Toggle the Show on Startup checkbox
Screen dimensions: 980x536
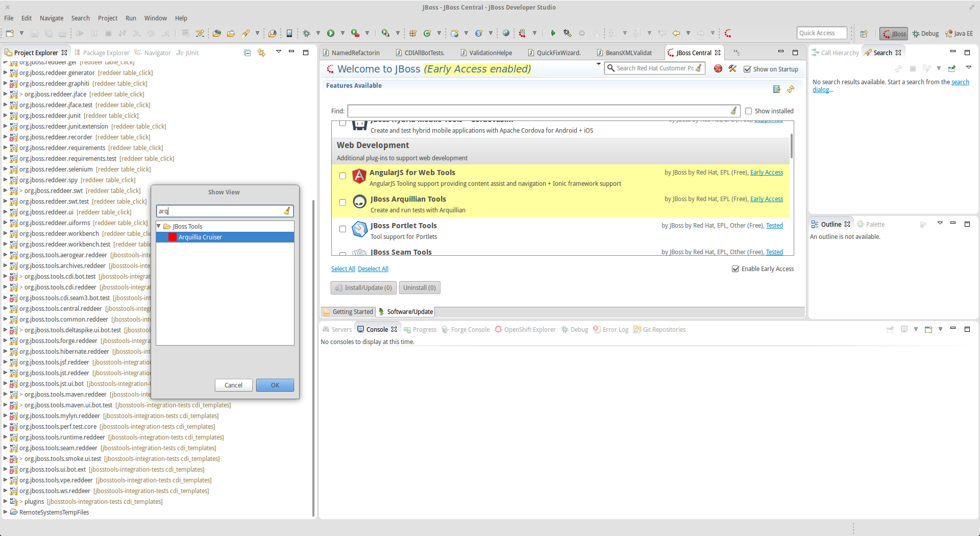tap(747, 69)
